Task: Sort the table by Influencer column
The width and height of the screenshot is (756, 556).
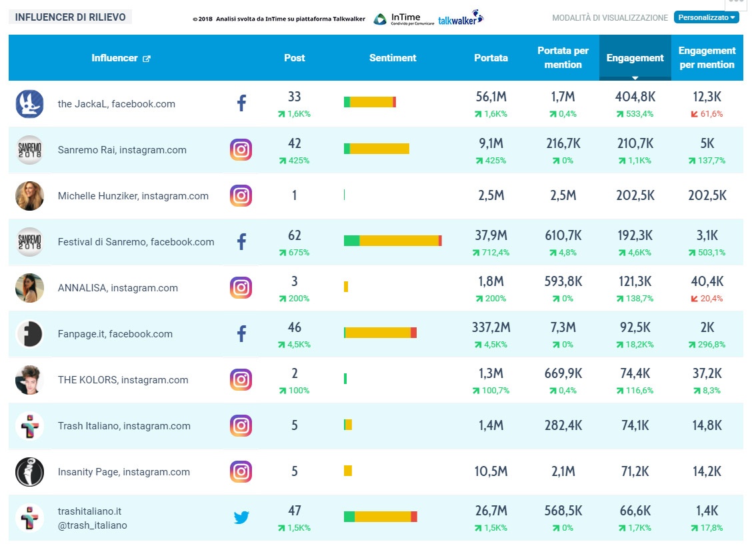Action: coord(115,58)
